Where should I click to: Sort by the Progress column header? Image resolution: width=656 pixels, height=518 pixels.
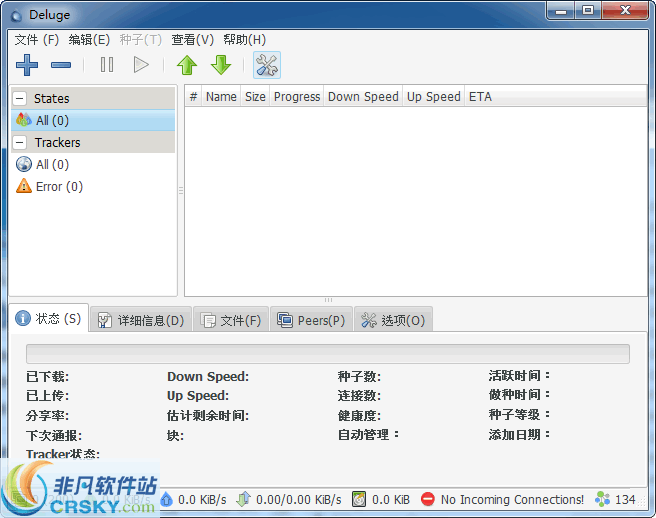point(297,97)
